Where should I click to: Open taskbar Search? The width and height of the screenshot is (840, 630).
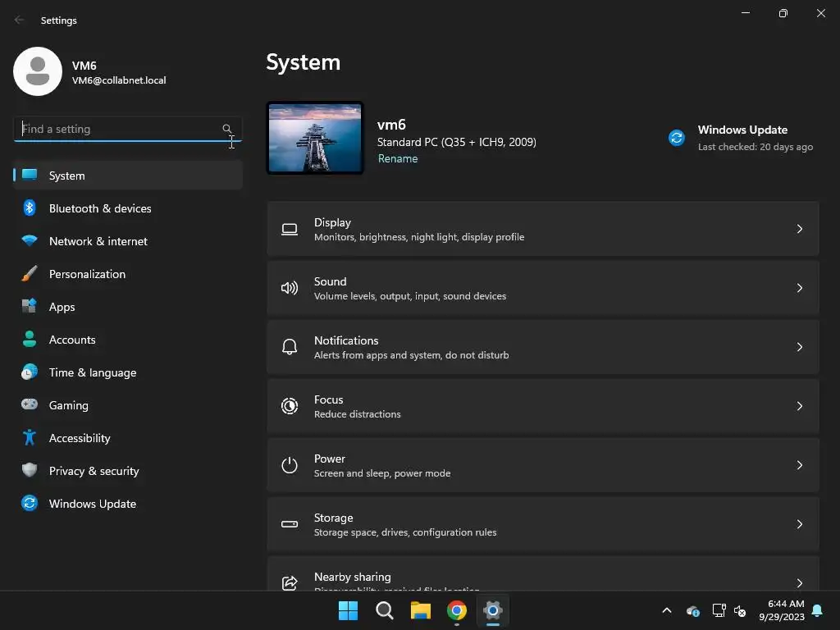[385, 610]
